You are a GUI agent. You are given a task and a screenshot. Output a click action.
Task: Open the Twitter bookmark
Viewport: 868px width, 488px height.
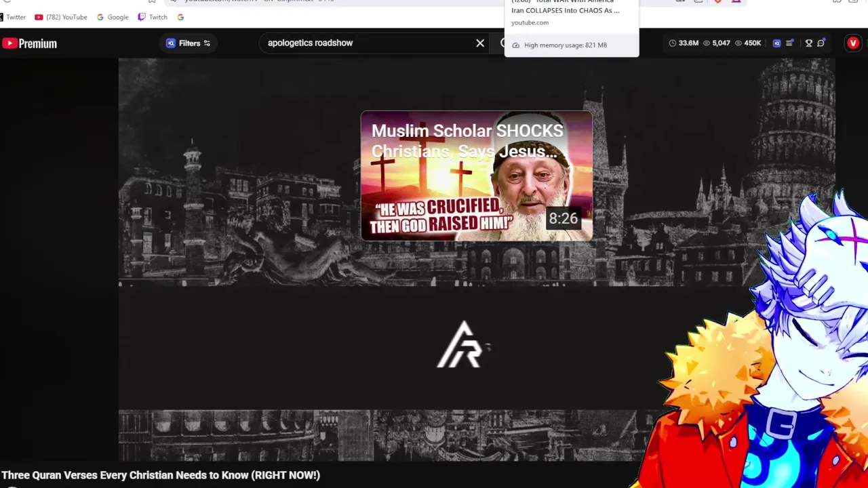coord(13,17)
